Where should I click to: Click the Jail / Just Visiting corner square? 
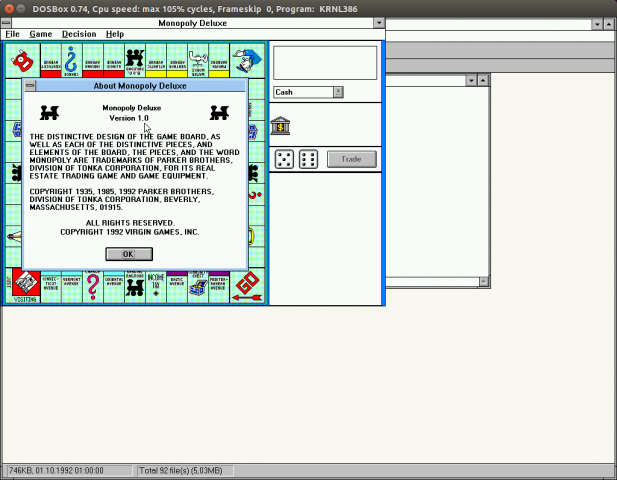click(22, 286)
